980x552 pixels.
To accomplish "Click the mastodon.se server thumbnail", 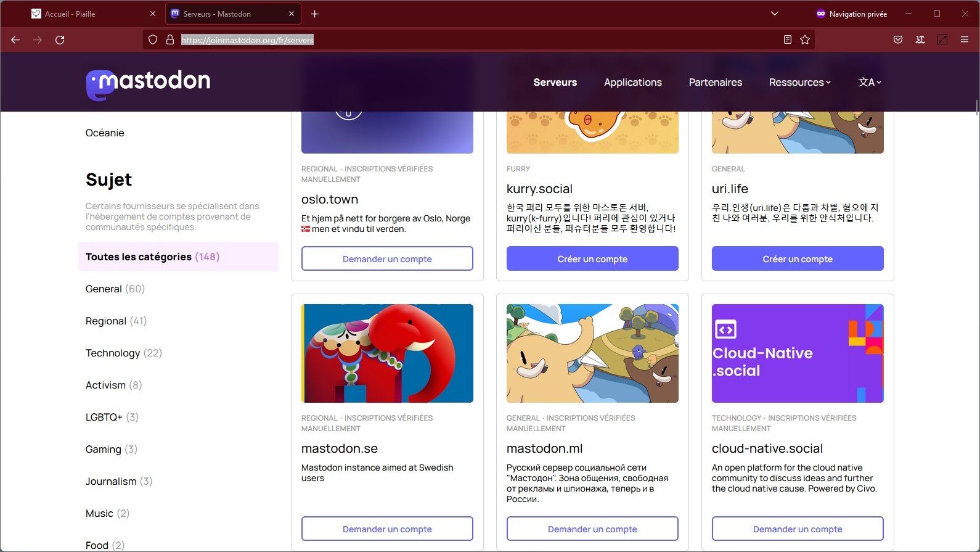I will (x=387, y=353).
